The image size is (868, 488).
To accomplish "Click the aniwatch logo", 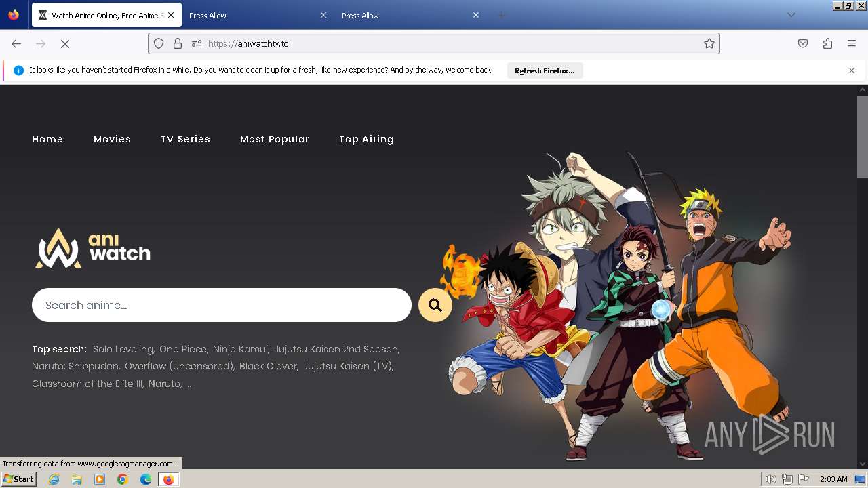I will point(93,248).
